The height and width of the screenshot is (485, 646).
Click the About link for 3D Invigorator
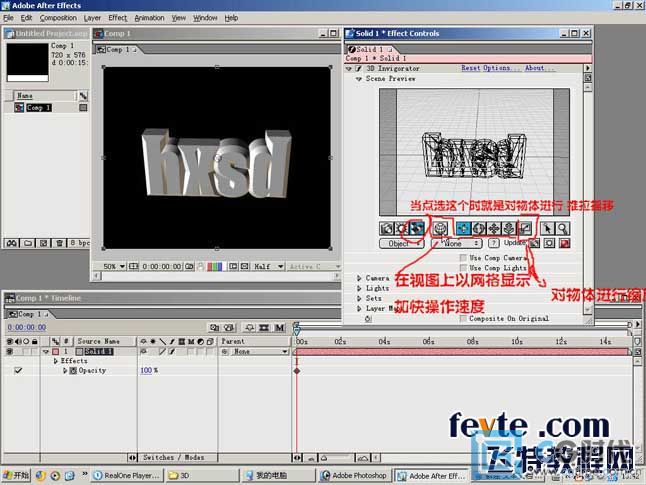[x=539, y=68]
